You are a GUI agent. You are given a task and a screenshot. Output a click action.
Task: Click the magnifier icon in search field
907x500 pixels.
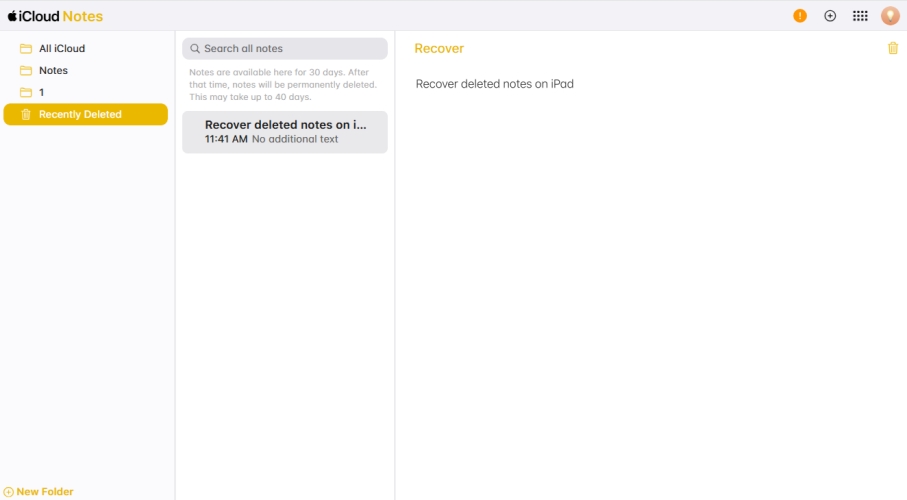pos(195,49)
